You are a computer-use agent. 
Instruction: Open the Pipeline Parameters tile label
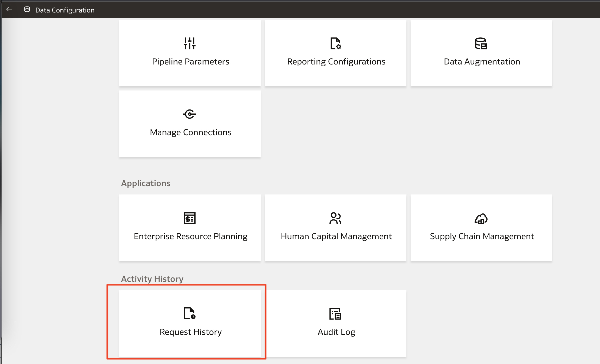click(x=190, y=62)
